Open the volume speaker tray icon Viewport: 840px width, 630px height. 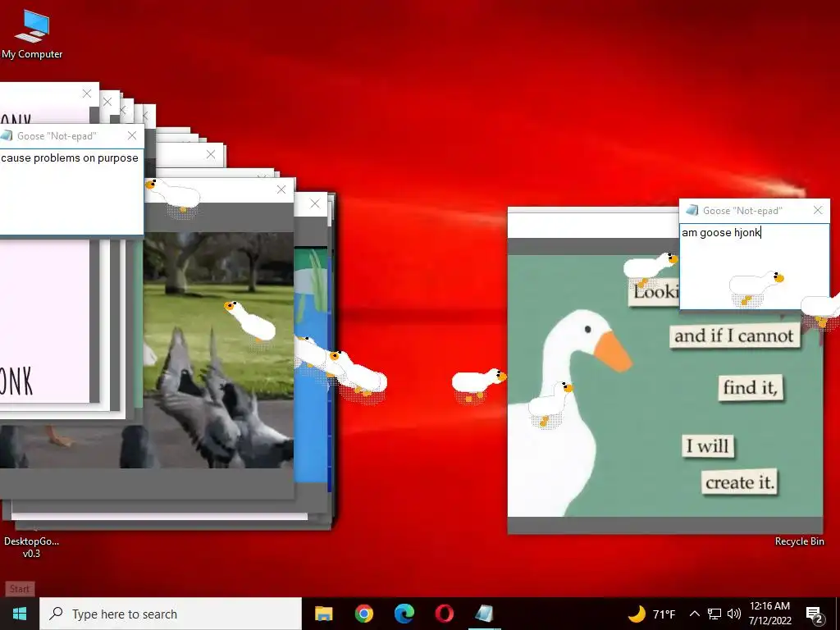(734, 614)
